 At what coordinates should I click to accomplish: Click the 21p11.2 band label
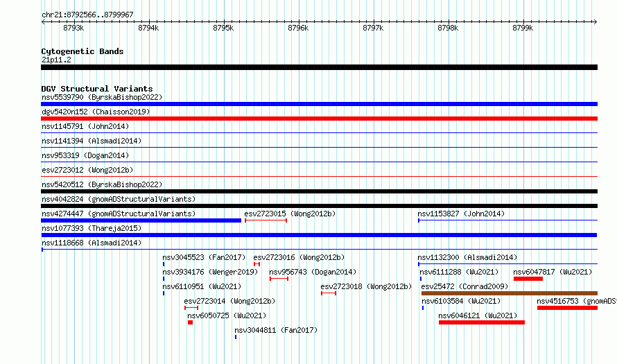point(56,60)
